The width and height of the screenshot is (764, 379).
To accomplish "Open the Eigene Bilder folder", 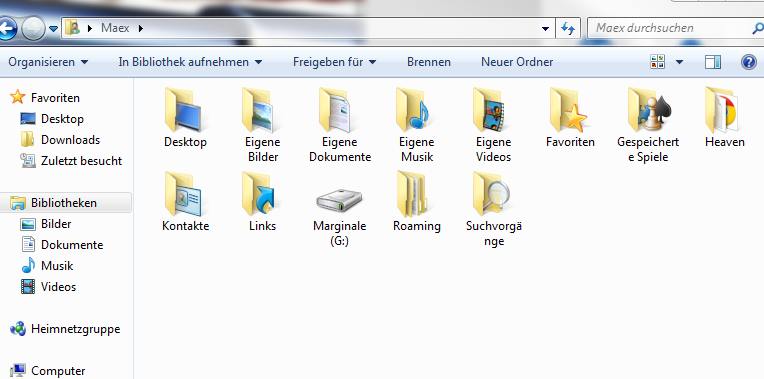I will (263, 125).
